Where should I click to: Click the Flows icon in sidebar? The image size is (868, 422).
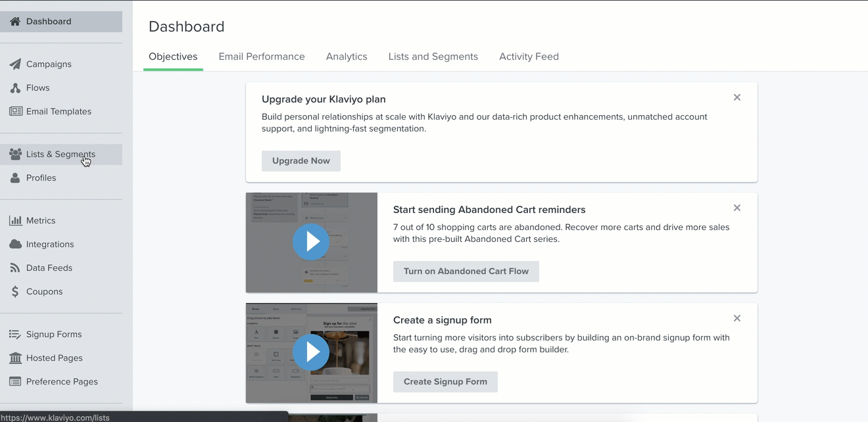point(15,88)
